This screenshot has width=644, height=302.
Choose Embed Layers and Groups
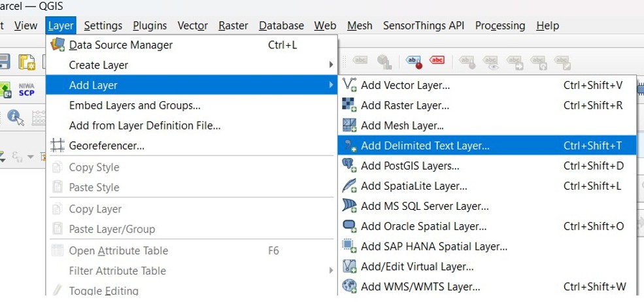tap(192, 105)
